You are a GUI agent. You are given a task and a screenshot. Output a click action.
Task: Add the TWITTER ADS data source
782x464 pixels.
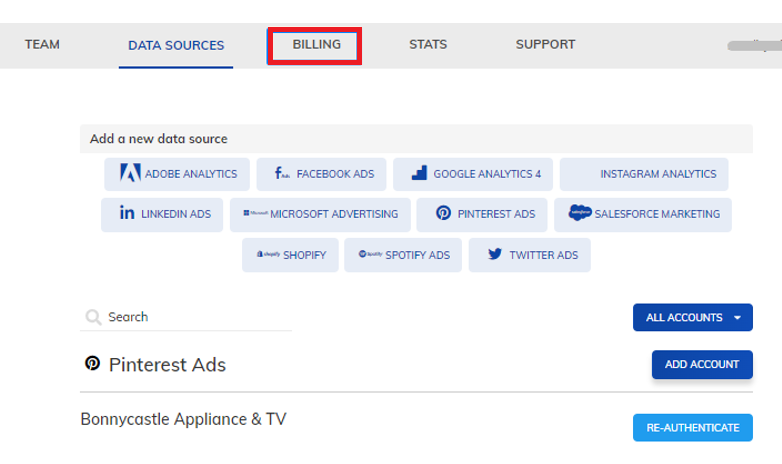coord(530,255)
